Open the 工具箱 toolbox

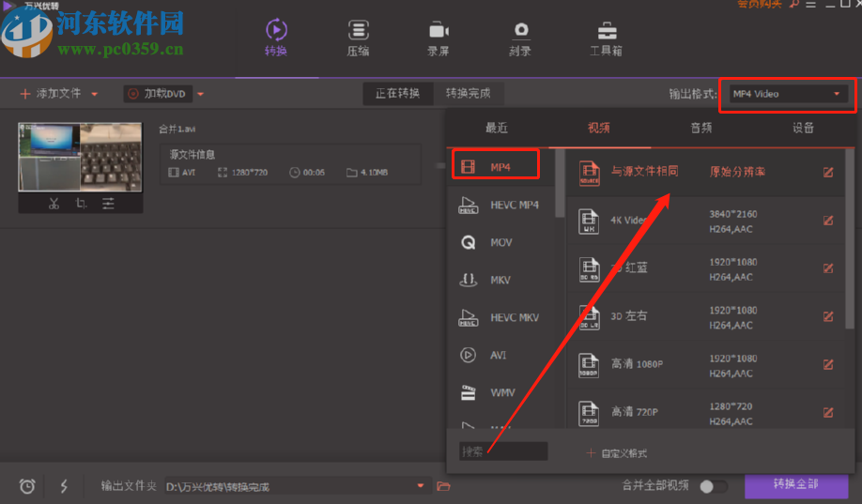tap(607, 38)
